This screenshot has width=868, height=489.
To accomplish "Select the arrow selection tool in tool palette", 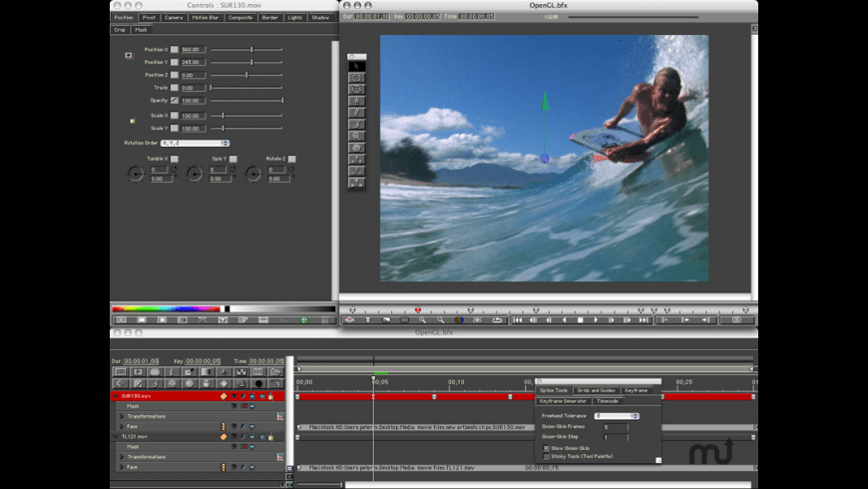I will [356, 66].
